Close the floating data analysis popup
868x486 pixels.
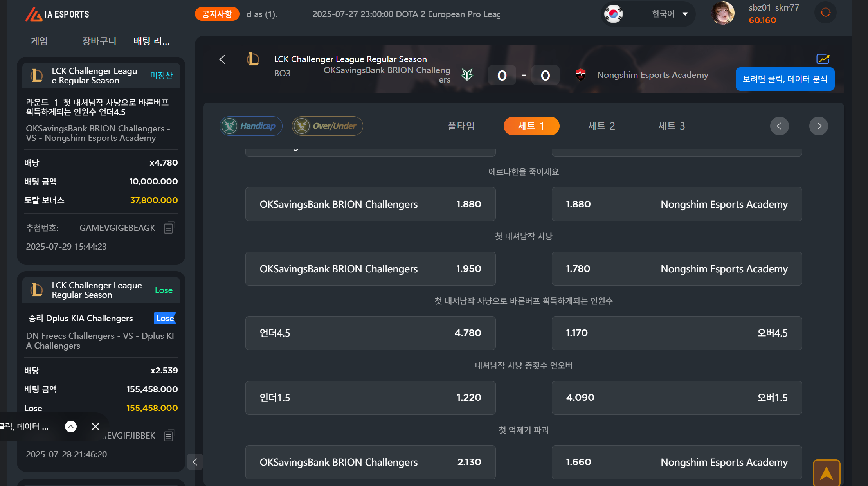[x=95, y=427]
